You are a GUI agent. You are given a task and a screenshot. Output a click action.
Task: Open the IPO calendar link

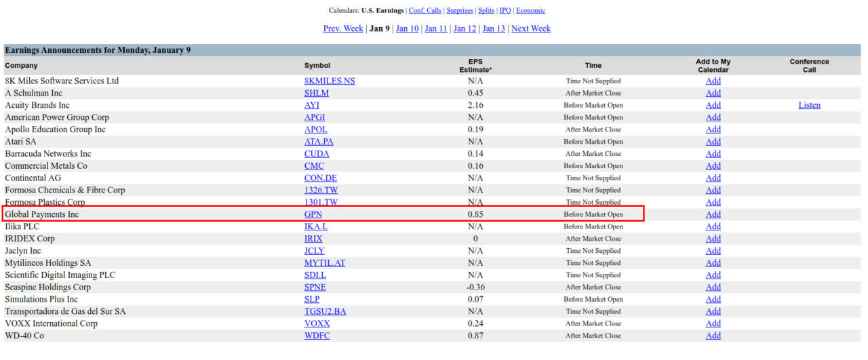pos(505,11)
